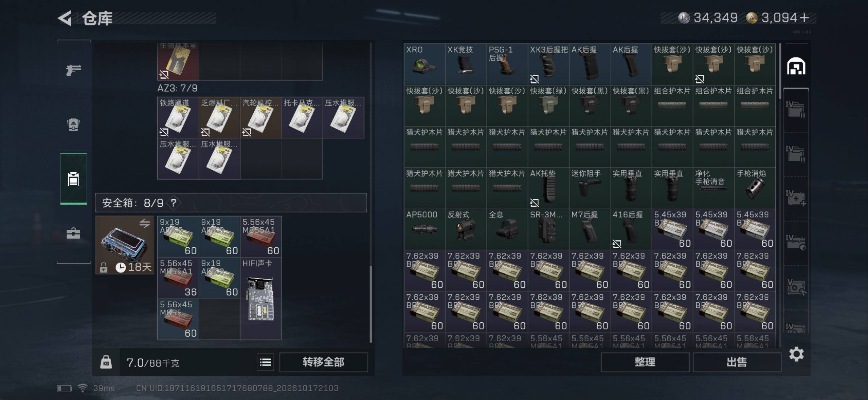Select the M7后握 grip item
Screen dimensions: 868x400
coord(590,229)
